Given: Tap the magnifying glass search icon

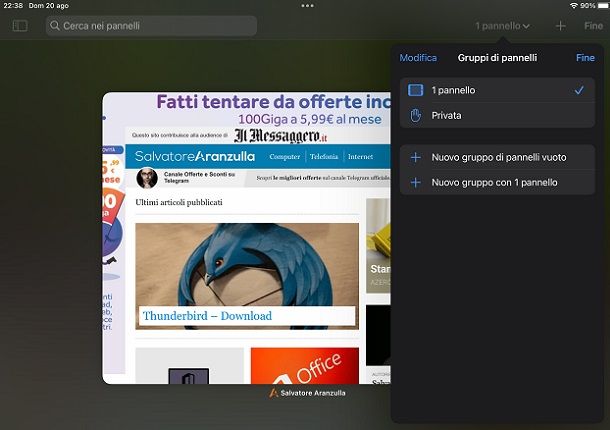Looking at the screenshot, I should point(55,26).
